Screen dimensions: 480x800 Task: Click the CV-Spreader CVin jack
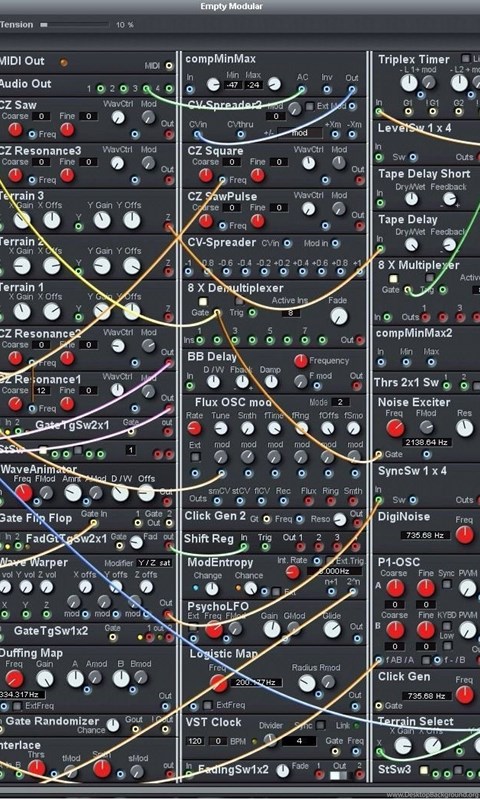tap(288, 243)
